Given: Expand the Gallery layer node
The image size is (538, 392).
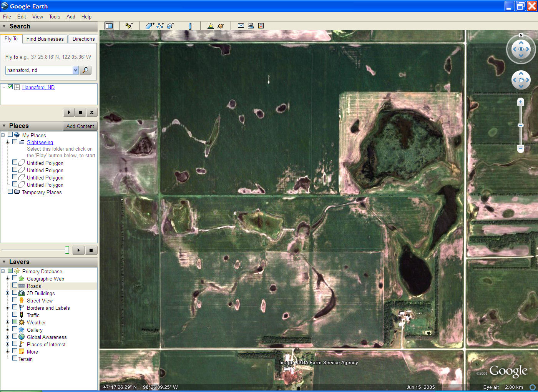Looking at the screenshot, I should click(x=7, y=330).
